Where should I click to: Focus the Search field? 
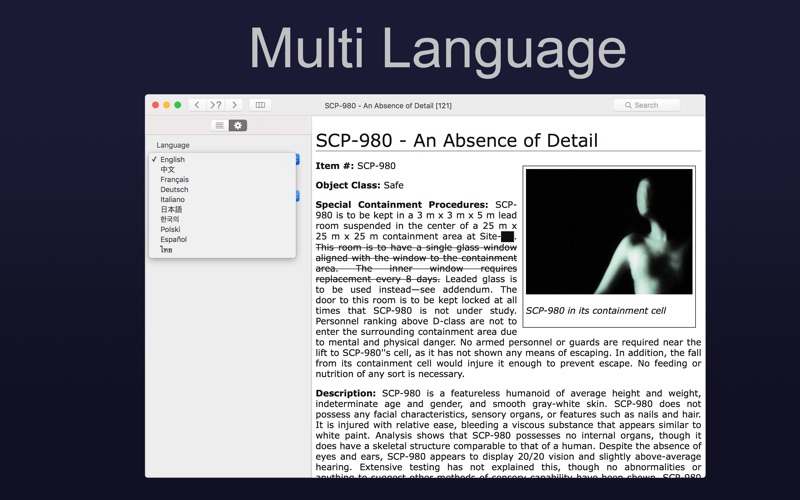pos(646,105)
